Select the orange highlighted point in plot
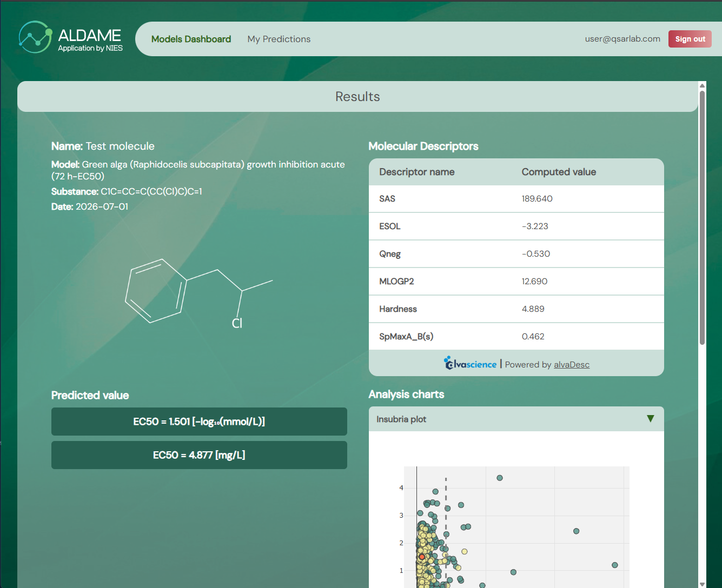 click(422, 557)
